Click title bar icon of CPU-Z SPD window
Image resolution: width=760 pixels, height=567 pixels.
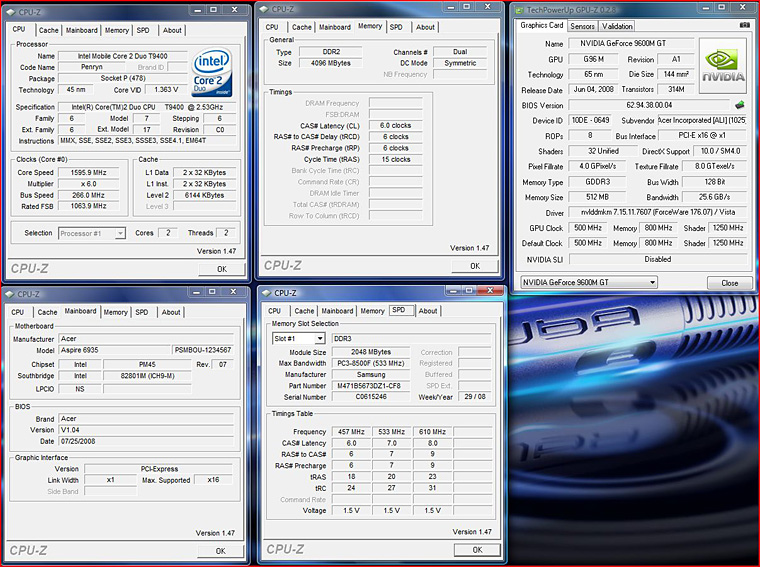tap(266, 293)
